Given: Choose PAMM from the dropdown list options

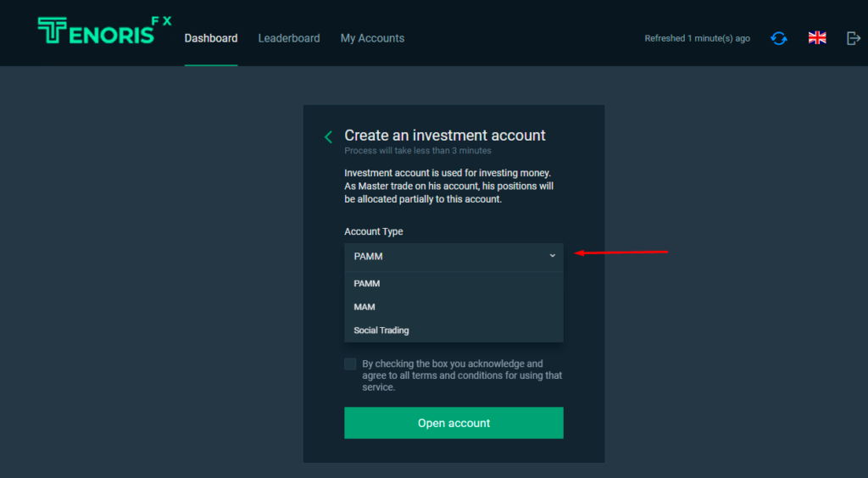Looking at the screenshot, I should point(367,284).
